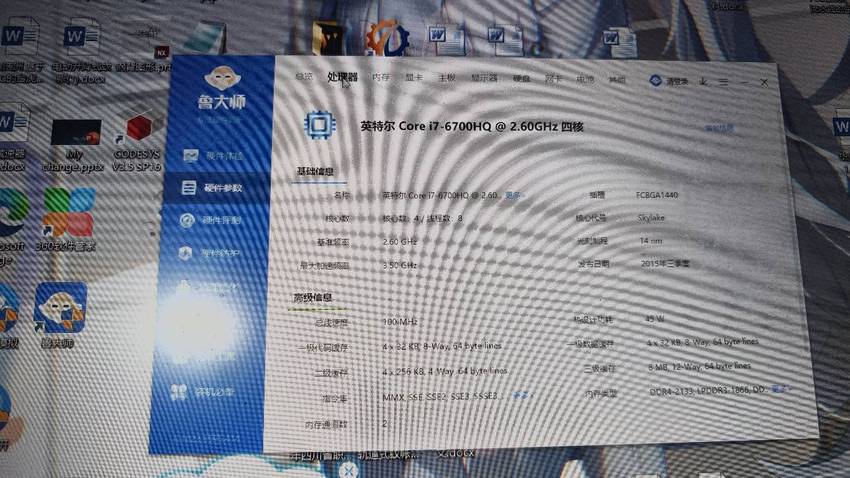
Task: Click the socket value FCBGA1440
Action: 657,195
